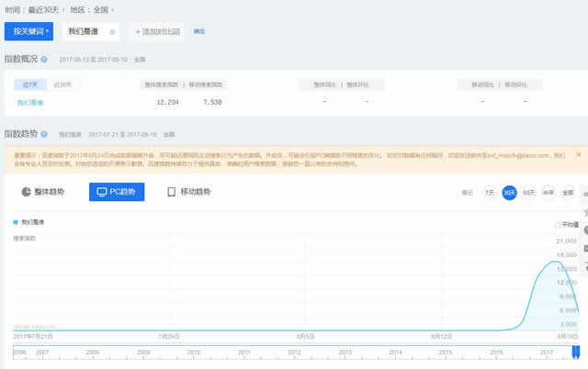Click 2012 on the year timeline
Image resolution: width=588 pixels, height=369 pixels.
pos(294,352)
